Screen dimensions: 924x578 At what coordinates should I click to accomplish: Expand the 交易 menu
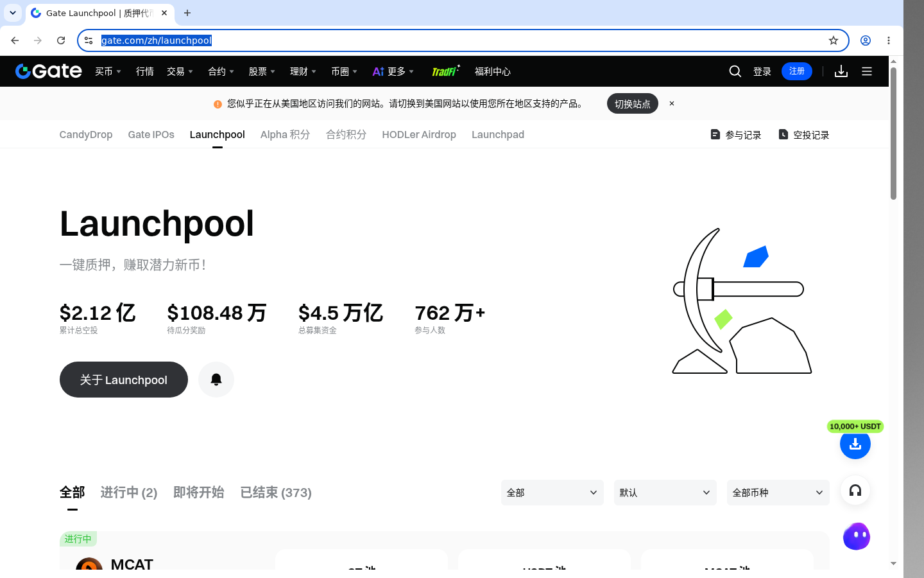(x=180, y=71)
